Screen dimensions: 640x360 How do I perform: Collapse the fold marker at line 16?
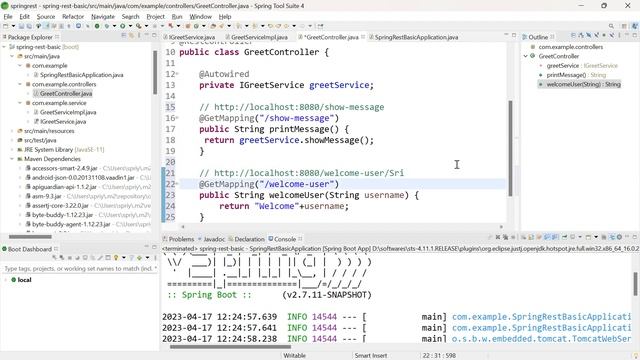pos(177,118)
